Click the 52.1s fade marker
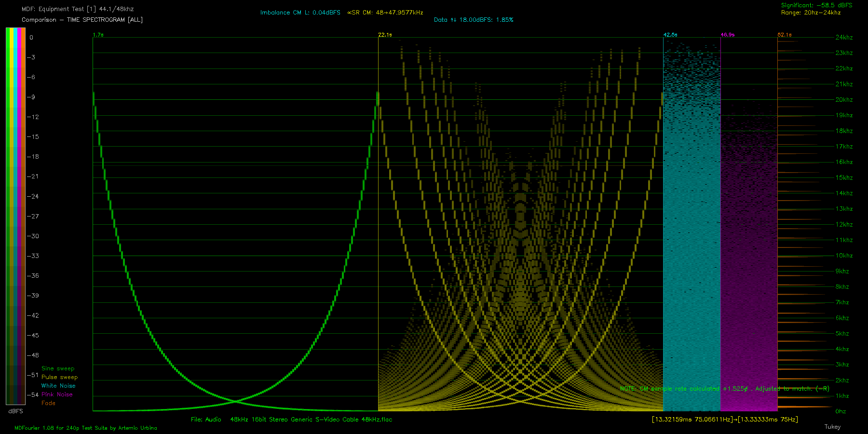Image resolution: width=868 pixels, height=434 pixels. (x=784, y=35)
